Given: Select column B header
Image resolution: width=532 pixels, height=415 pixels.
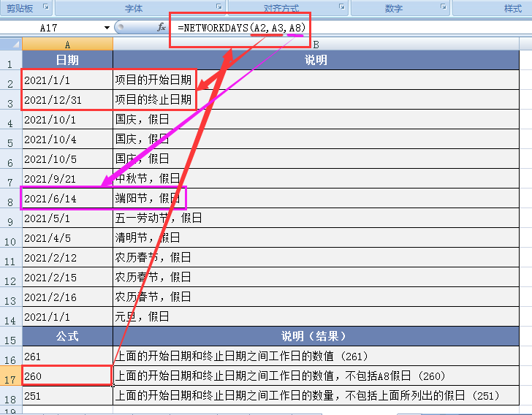Looking at the screenshot, I should pyautogui.click(x=316, y=44).
